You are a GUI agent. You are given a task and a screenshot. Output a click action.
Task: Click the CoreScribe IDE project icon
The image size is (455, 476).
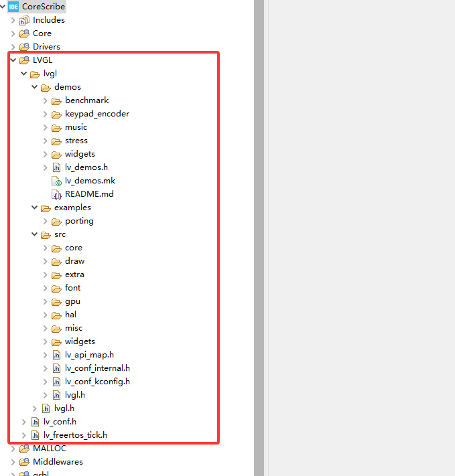point(13,7)
